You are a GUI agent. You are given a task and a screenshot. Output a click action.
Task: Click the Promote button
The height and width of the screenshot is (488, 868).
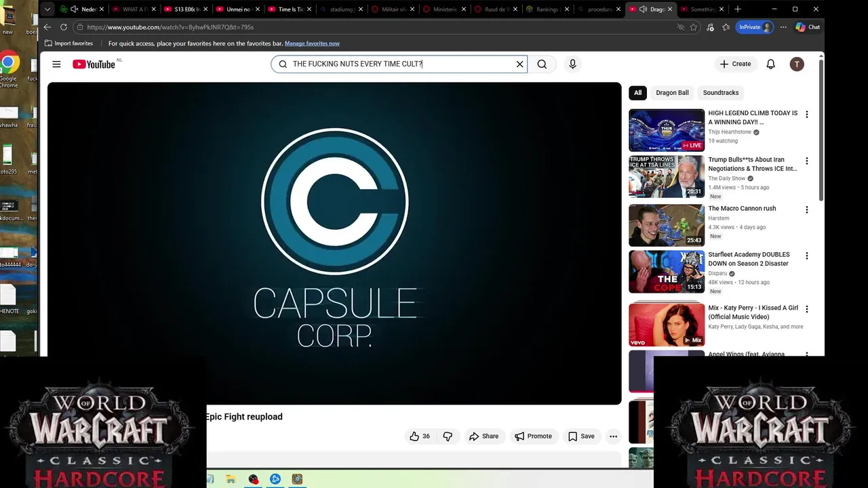point(533,436)
